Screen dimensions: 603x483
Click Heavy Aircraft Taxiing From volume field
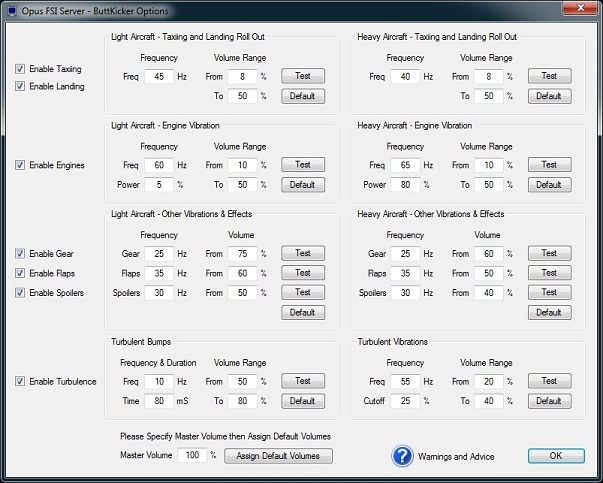(x=489, y=77)
